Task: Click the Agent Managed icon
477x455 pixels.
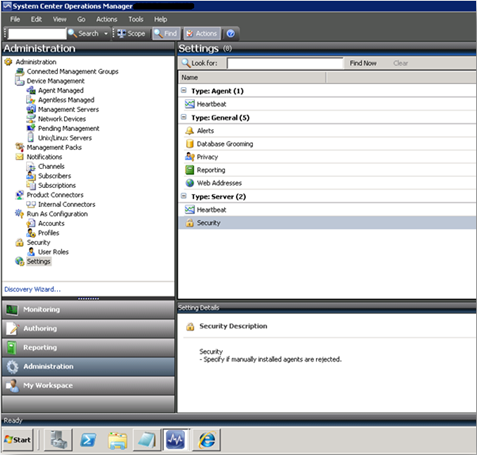Action: click(x=31, y=90)
